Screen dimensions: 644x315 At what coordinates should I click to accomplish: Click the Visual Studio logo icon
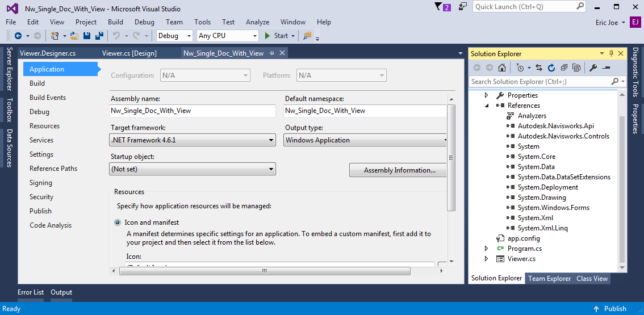coord(12,8)
